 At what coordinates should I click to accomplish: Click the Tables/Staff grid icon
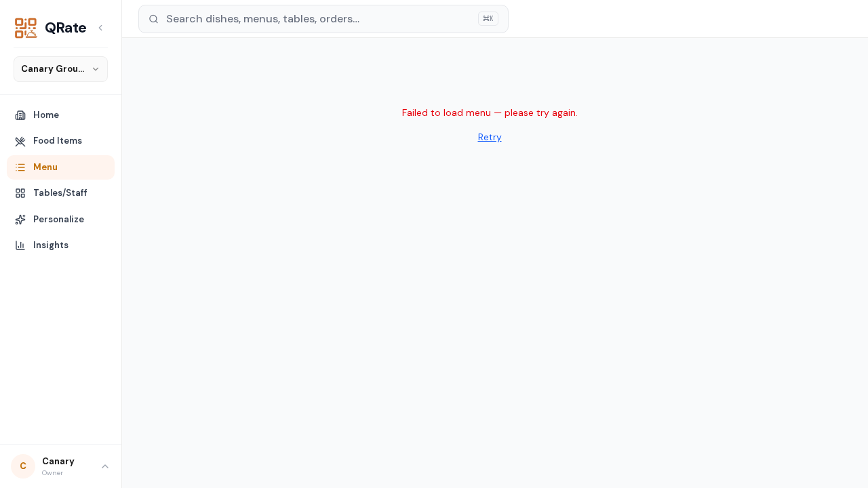click(x=20, y=193)
